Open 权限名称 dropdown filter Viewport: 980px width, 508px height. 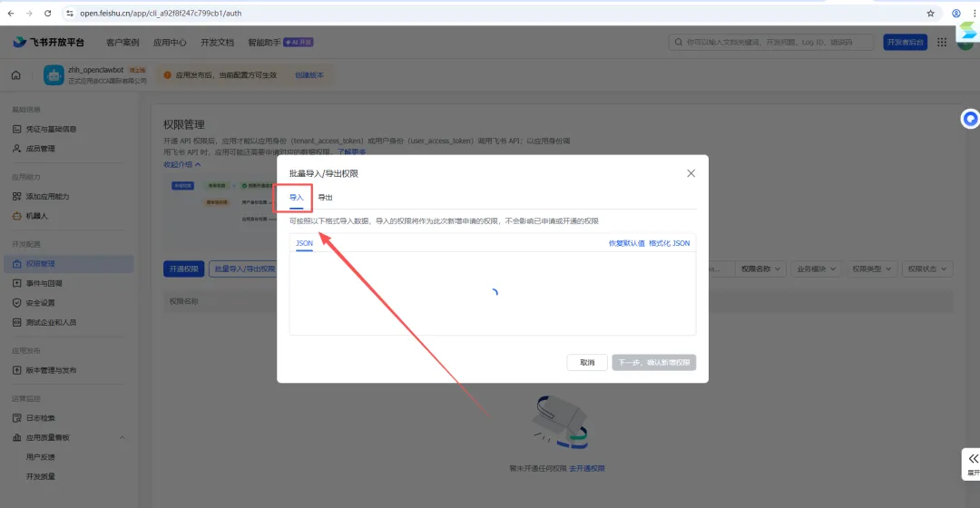coord(760,269)
